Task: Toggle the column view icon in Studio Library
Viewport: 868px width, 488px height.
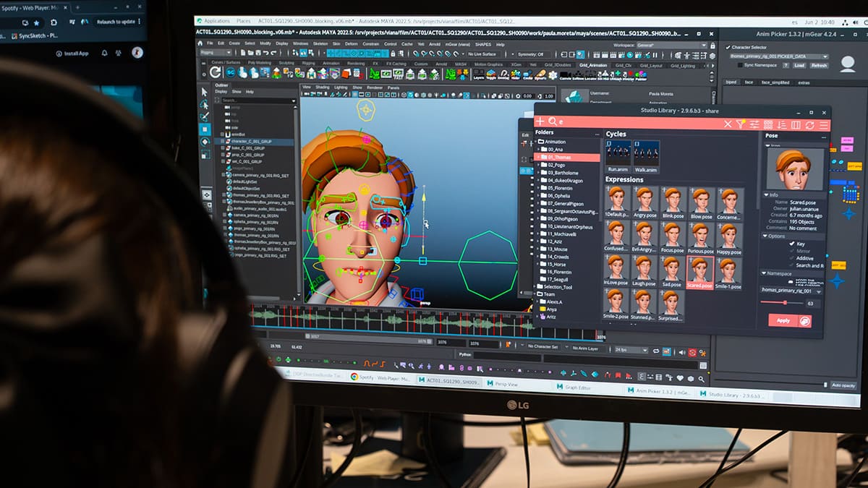Action: (x=796, y=125)
